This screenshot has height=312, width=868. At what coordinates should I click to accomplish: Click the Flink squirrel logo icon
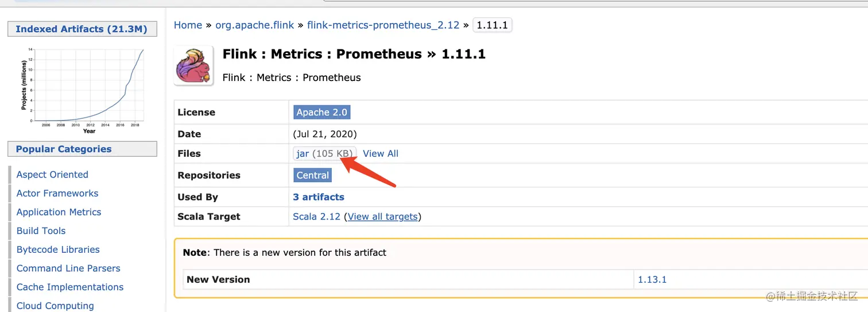point(193,66)
